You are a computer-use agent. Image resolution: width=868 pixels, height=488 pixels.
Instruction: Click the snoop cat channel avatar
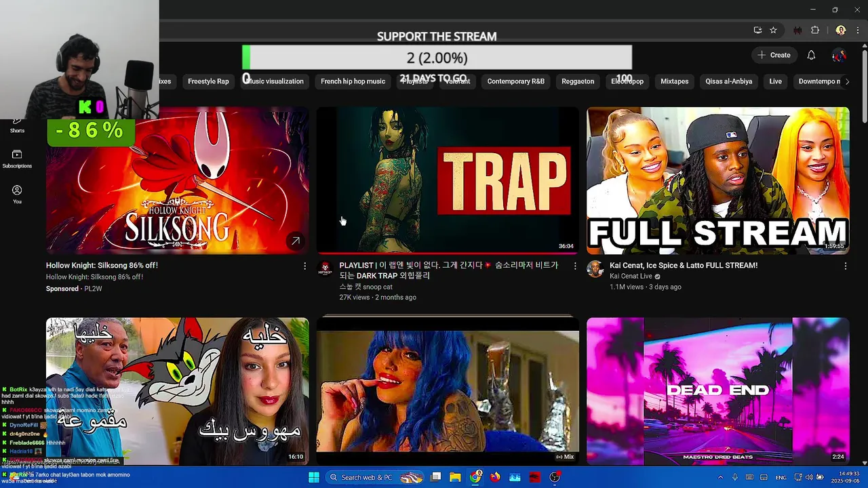point(325,269)
